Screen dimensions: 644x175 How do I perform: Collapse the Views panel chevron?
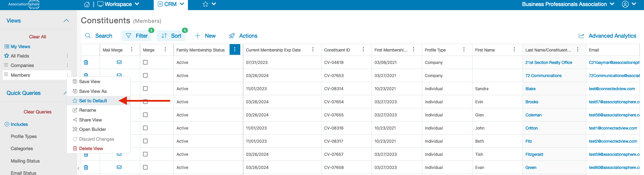click(66, 21)
